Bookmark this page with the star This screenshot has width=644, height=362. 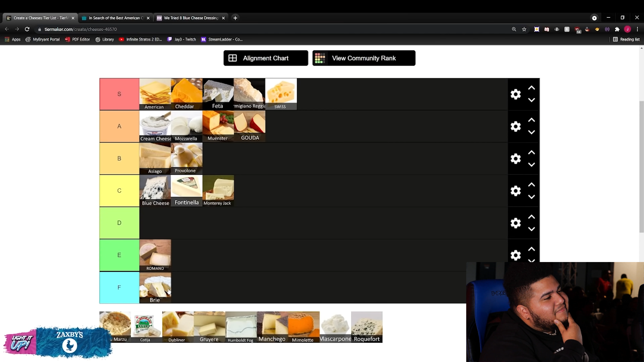point(524,29)
